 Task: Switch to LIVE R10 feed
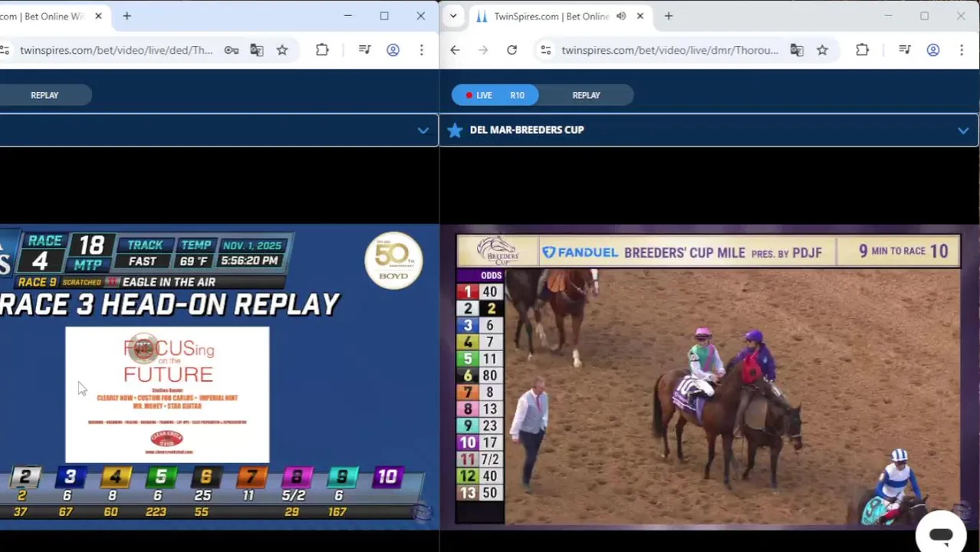click(495, 95)
